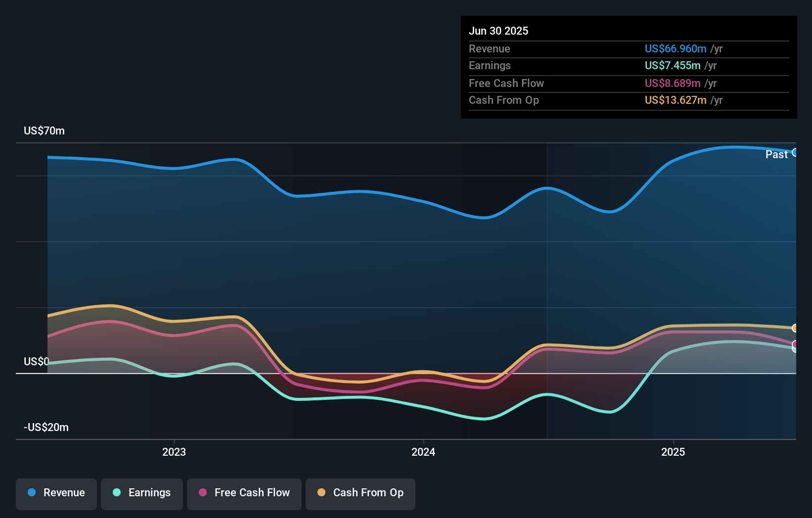The image size is (812, 518).
Task: Click the teal Earnings legend dot icon
Action: (117, 493)
